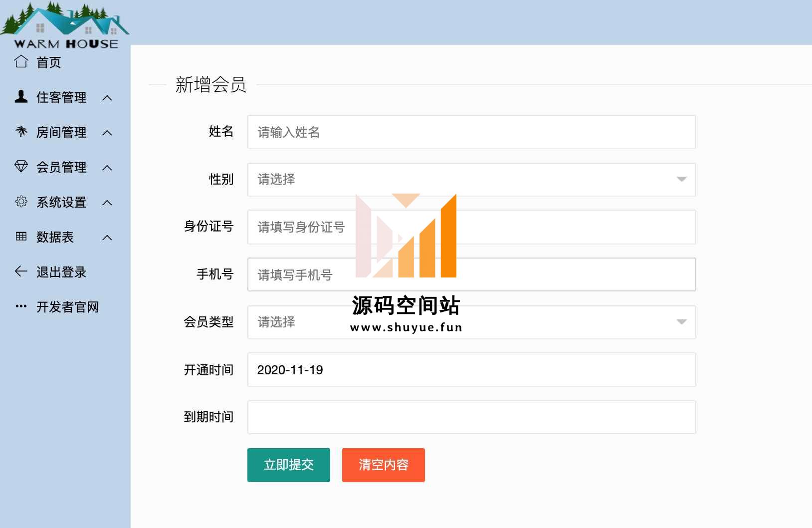This screenshot has width=812, height=528.
Task: Click the gear icon for 系统设置
Action: [x=21, y=201]
